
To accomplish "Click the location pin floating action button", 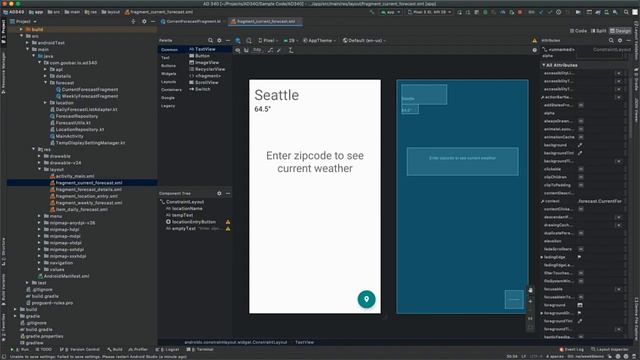I will point(366,299).
